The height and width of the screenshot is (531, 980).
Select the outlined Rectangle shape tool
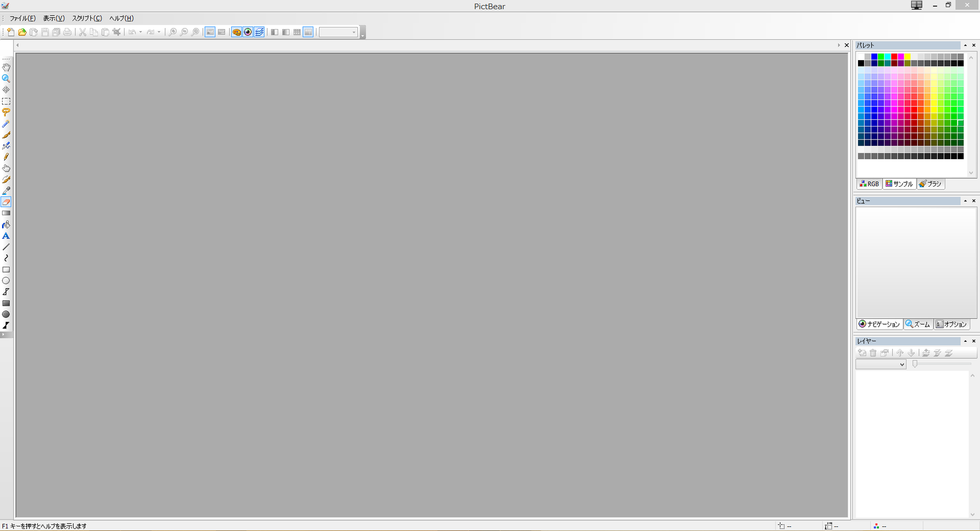pyautogui.click(x=6, y=270)
